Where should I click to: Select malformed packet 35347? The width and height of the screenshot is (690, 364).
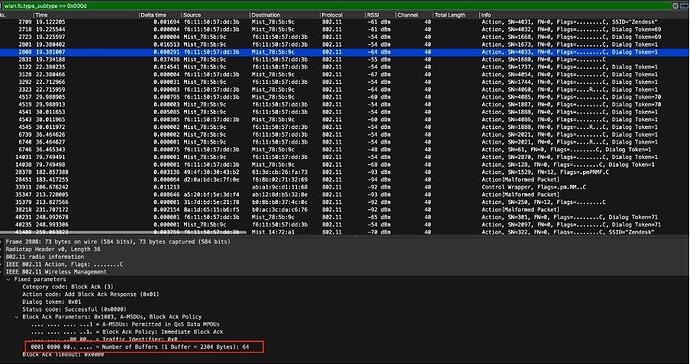click(x=345, y=195)
